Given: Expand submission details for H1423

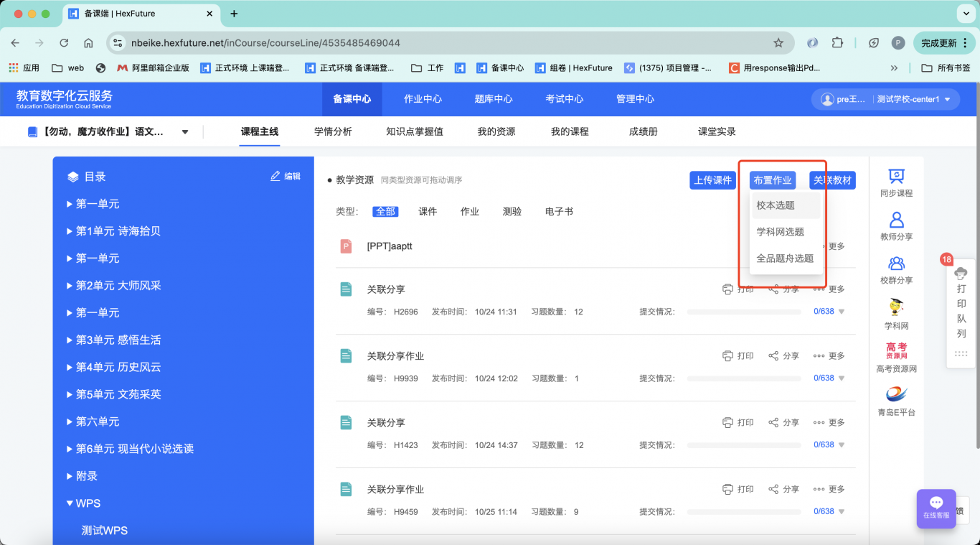Looking at the screenshot, I should click(x=842, y=445).
